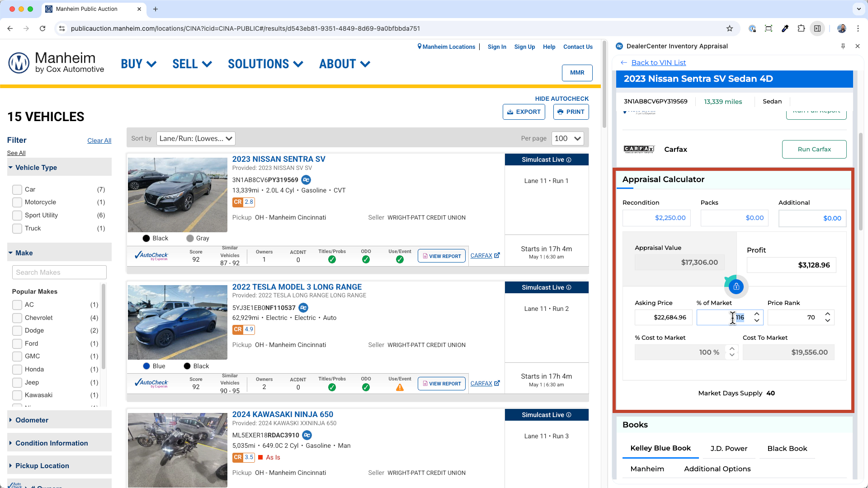Image resolution: width=868 pixels, height=488 pixels.
Task: Click AutoCheck logo in Nissan row
Action: click(151, 256)
